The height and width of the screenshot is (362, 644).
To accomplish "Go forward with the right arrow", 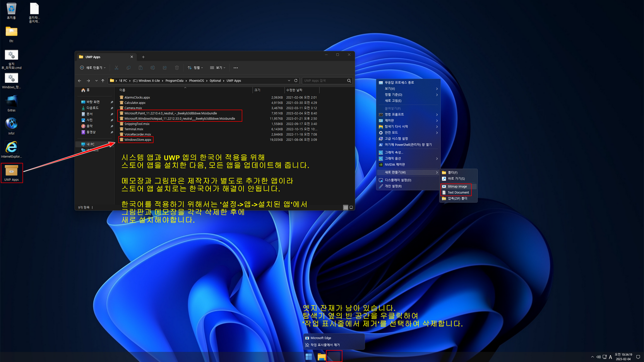I will [88, 81].
